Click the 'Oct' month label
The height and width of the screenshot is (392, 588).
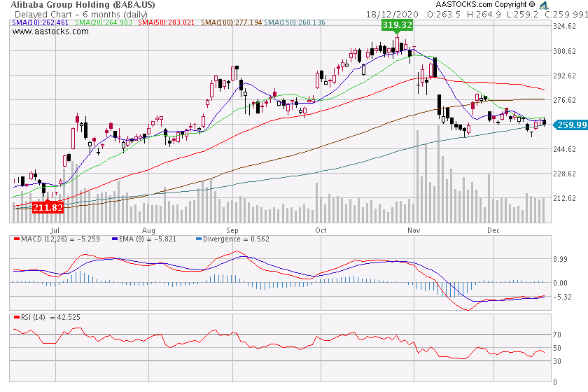coord(321,230)
